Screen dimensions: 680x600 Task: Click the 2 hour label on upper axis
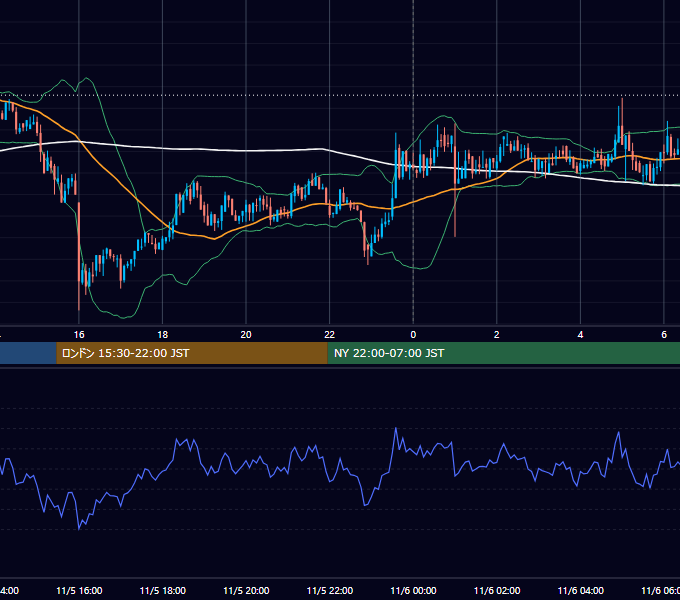point(497,335)
